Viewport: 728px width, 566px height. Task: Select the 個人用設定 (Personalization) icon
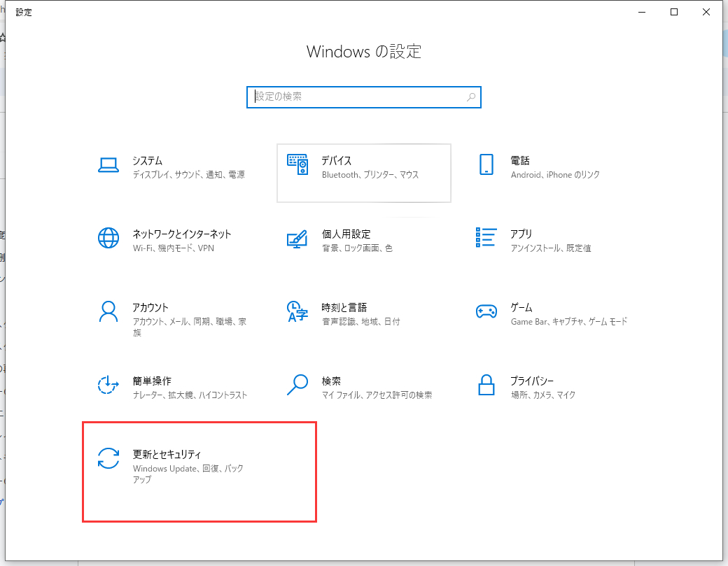pyautogui.click(x=297, y=239)
